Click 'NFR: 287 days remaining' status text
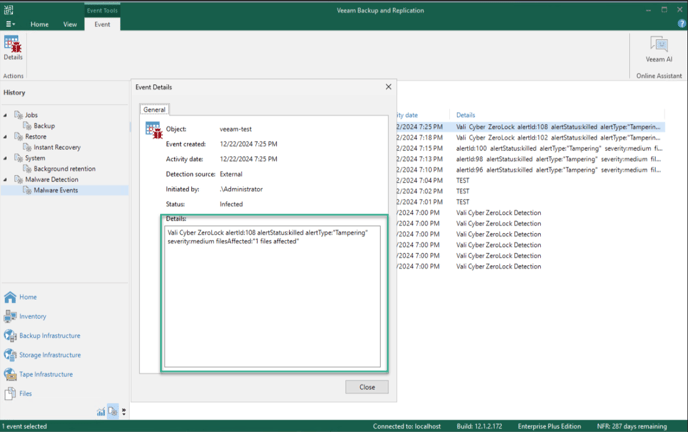688x432 pixels. [632, 426]
